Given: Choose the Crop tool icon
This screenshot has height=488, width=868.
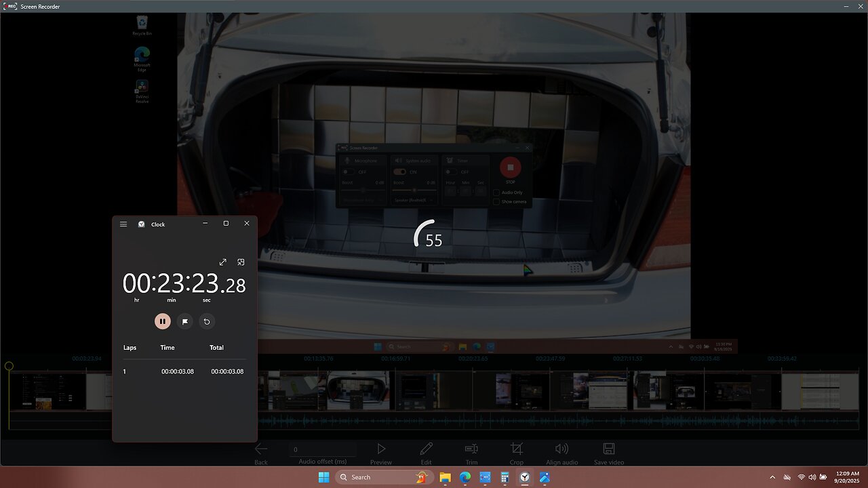Looking at the screenshot, I should tap(517, 449).
